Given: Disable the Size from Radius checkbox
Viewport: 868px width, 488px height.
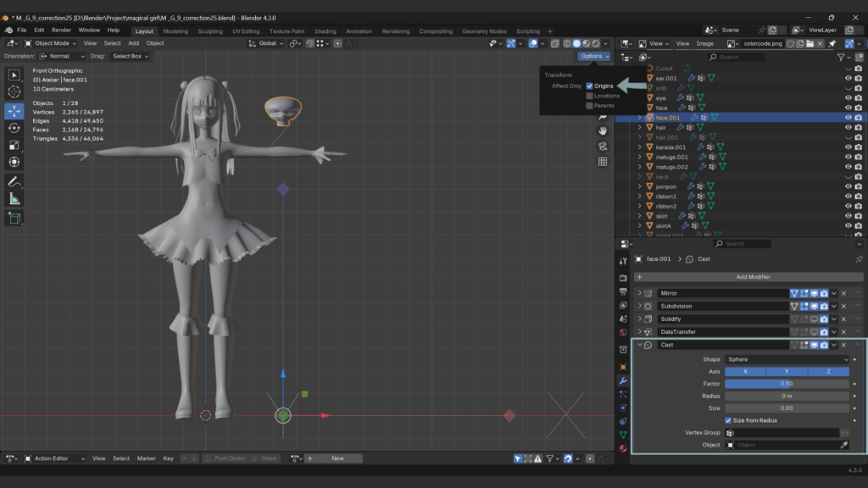Looking at the screenshot, I should pyautogui.click(x=728, y=420).
